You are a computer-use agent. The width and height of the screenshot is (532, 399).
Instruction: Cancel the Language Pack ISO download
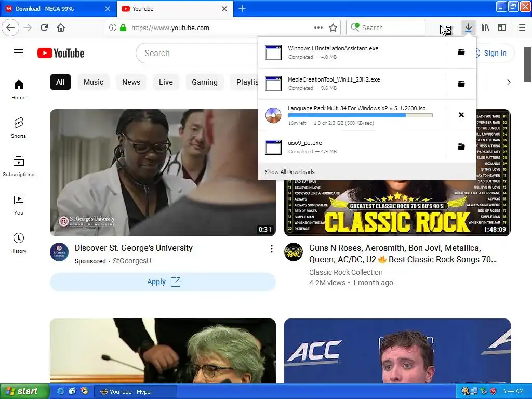[x=461, y=115]
